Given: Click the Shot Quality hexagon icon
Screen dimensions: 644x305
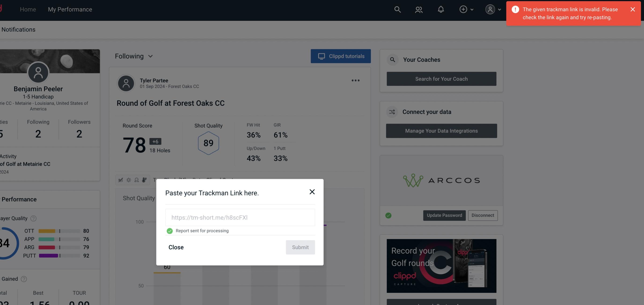Looking at the screenshot, I should click(x=208, y=143).
